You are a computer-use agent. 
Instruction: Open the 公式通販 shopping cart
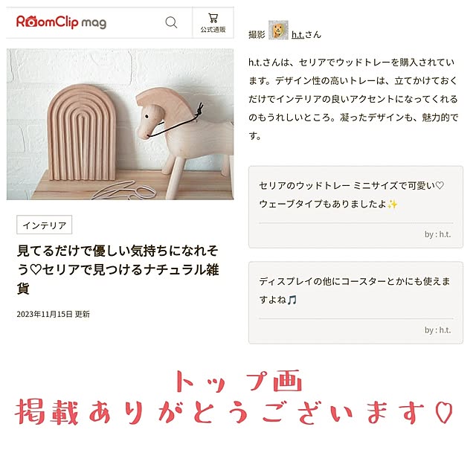click(x=213, y=23)
